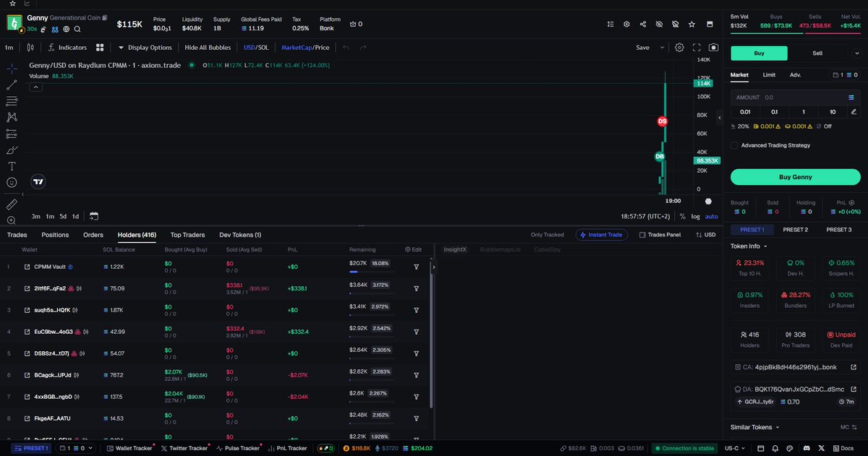868x456 pixels.
Task: Toggle the log scale on the chart
Action: pos(695,216)
